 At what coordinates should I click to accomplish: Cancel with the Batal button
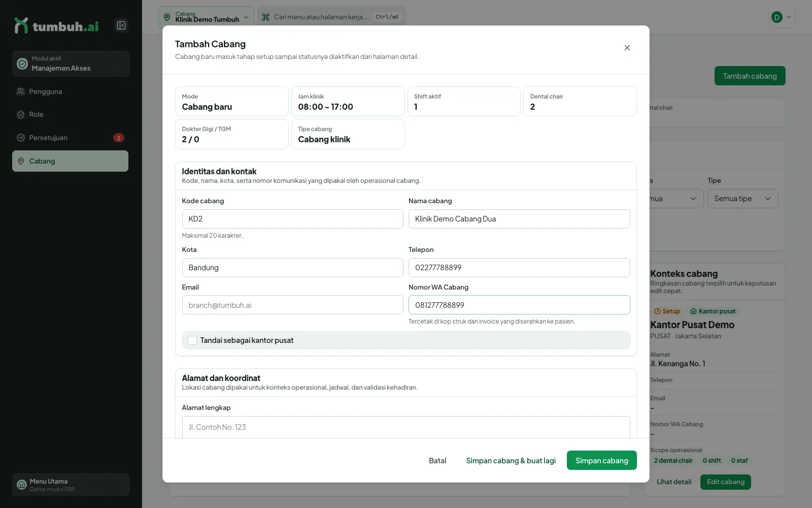(437, 460)
